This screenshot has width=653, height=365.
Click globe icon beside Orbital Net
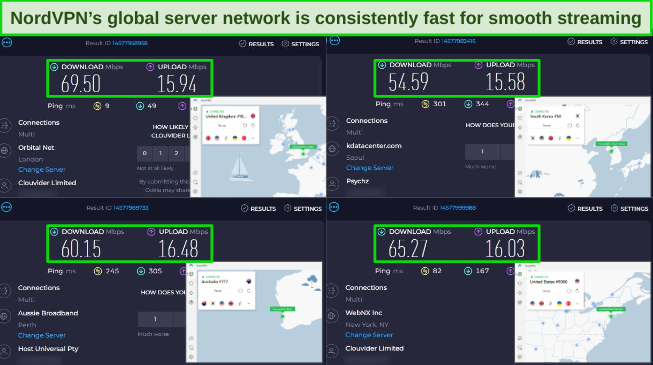point(5,150)
